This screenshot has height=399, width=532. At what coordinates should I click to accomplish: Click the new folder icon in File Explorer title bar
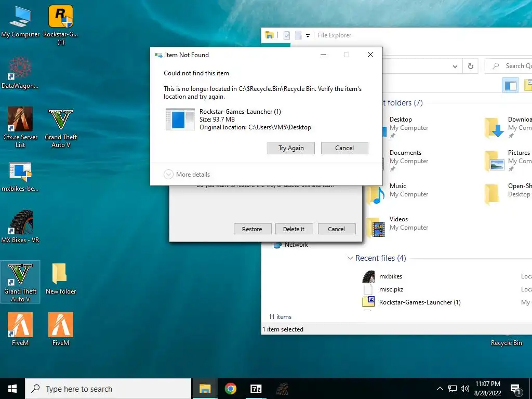[298, 35]
